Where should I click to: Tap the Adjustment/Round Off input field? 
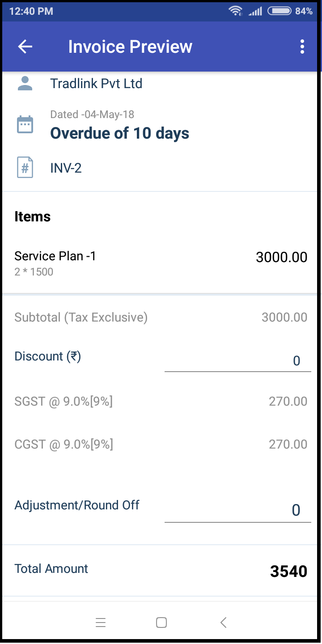(x=237, y=510)
